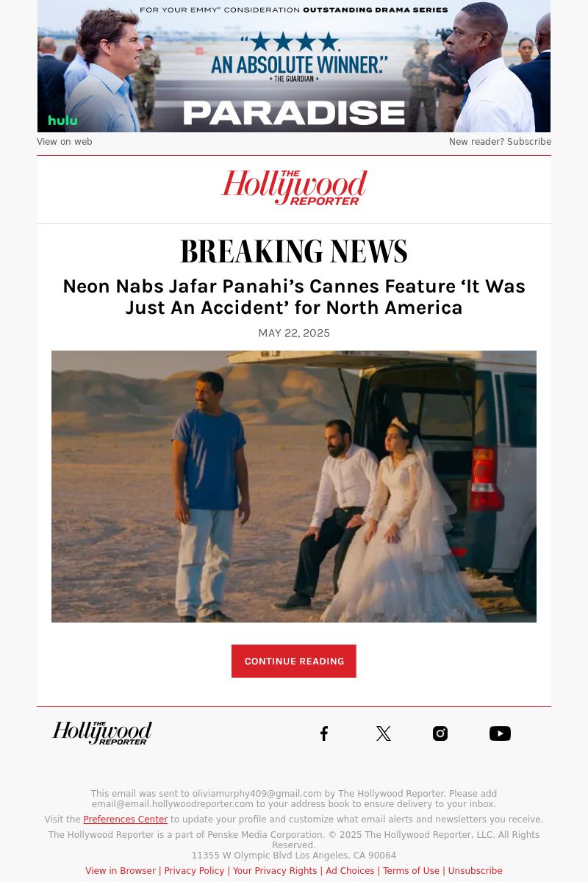Click the footer Hollywood Reporter logo
Screen dimensions: 588x882
[102, 733]
